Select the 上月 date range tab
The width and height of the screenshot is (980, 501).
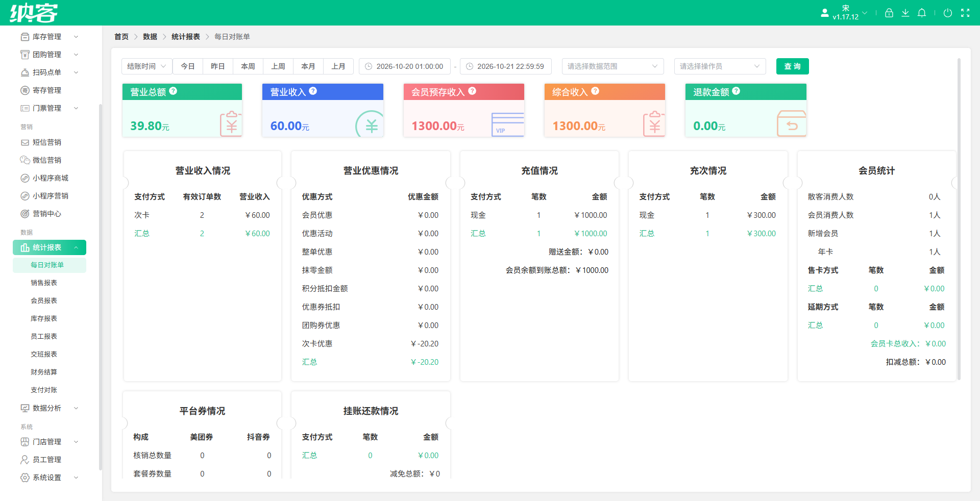coord(338,66)
